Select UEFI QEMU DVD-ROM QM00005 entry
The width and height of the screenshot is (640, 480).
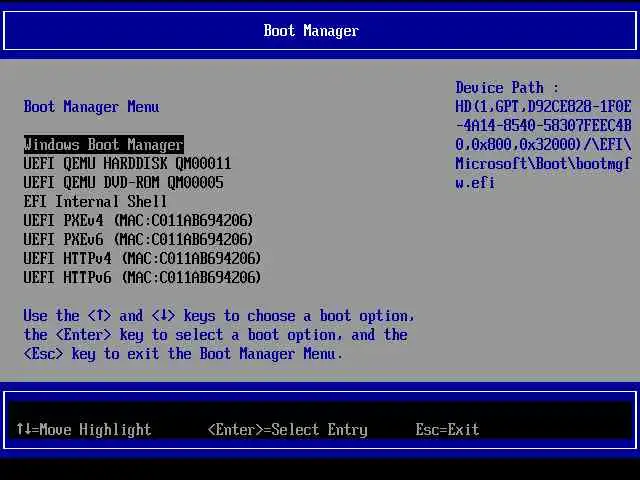pyautogui.click(x=124, y=182)
